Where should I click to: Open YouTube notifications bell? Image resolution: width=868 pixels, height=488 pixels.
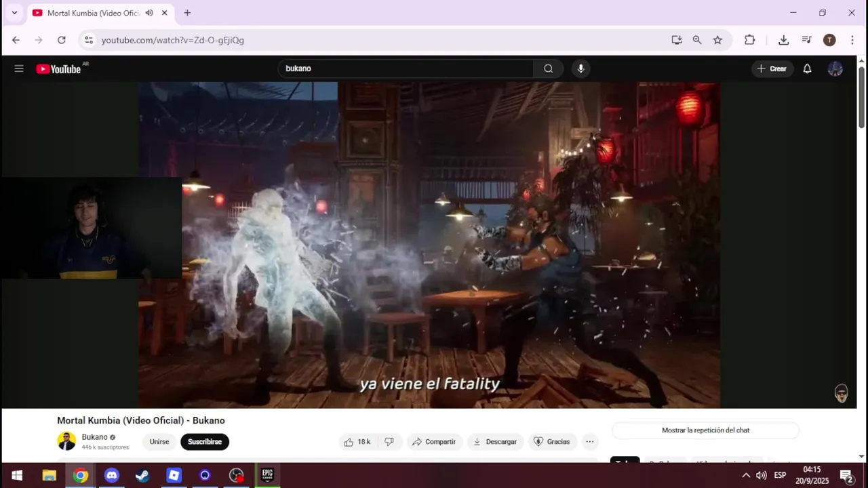coord(807,68)
